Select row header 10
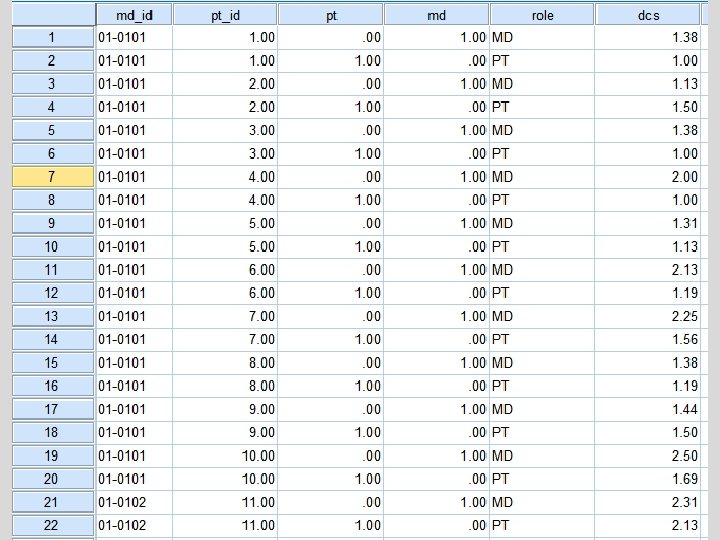Screen dimensions: 720x540 [53, 247]
